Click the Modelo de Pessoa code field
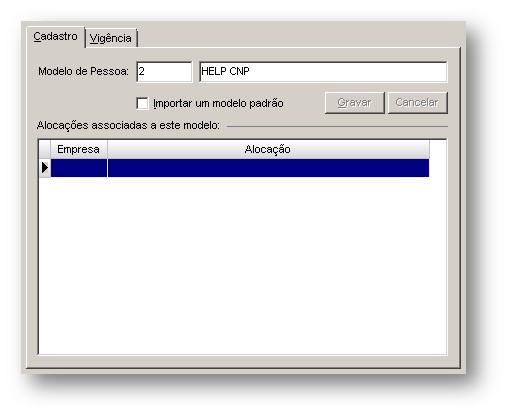508x416 pixels. [x=164, y=72]
